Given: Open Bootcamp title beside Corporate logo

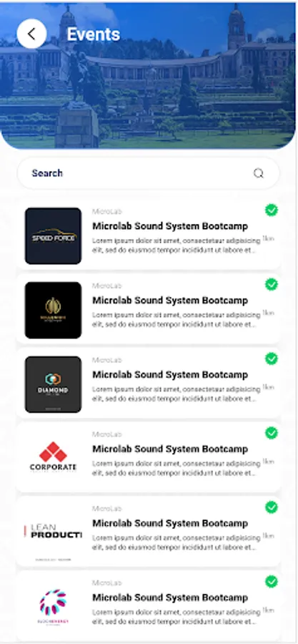Looking at the screenshot, I should 170,449.
